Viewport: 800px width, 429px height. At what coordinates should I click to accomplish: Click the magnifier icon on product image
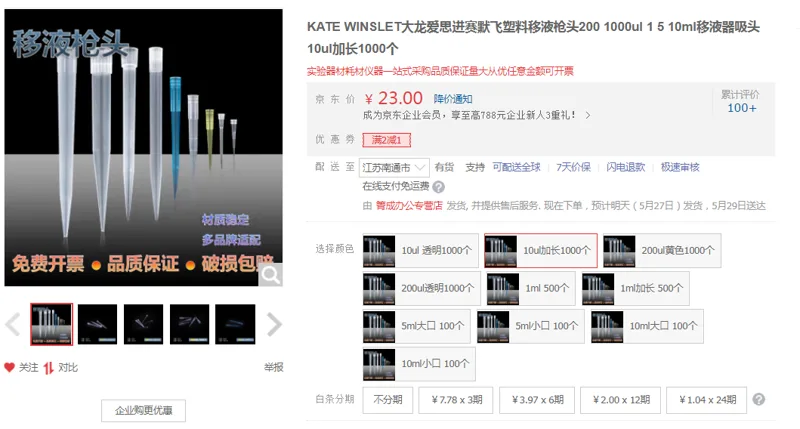point(270,275)
